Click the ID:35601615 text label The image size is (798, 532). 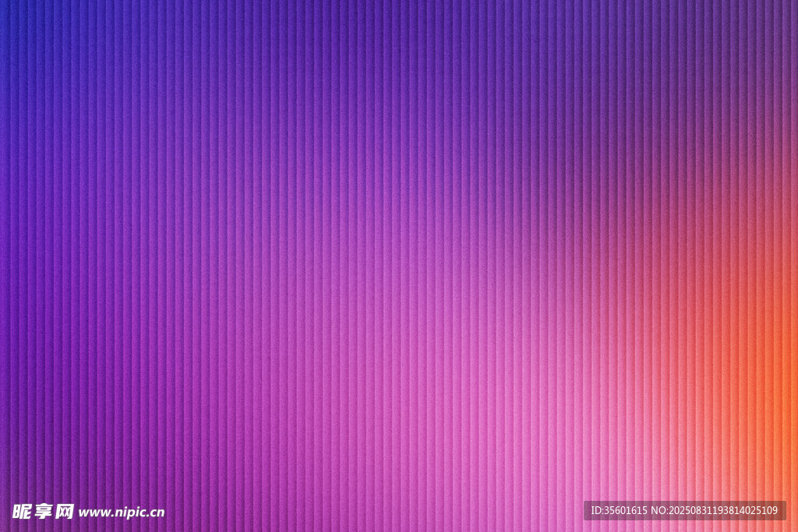tap(619, 511)
